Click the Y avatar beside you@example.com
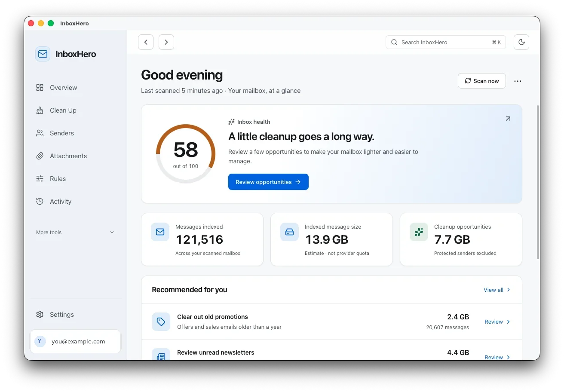The width and height of the screenshot is (564, 392). pyautogui.click(x=40, y=341)
